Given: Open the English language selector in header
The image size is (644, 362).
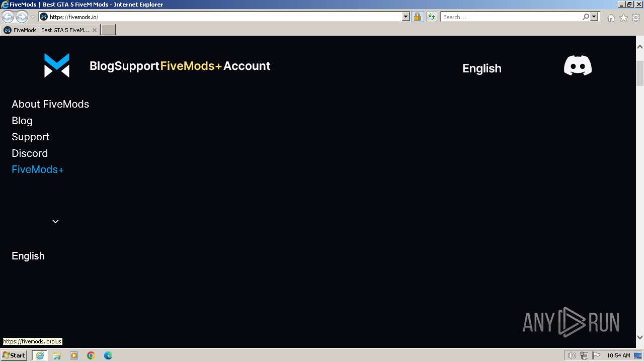Looking at the screenshot, I should 482,68.
